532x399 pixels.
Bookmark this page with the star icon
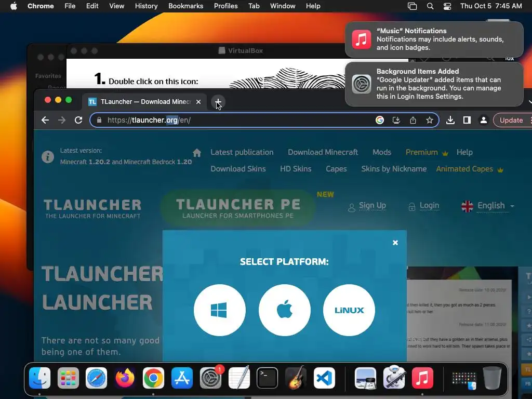430,120
